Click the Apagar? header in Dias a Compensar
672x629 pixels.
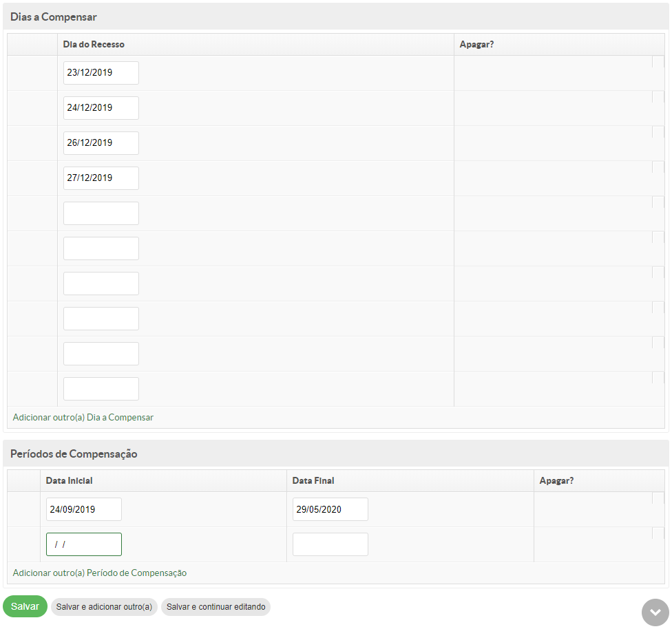pyautogui.click(x=476, y=45)
